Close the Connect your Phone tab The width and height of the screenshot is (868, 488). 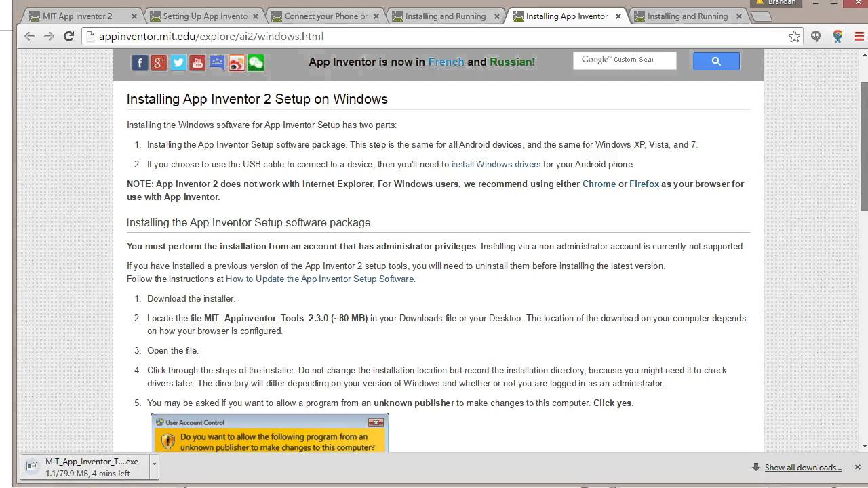point(376,16)
